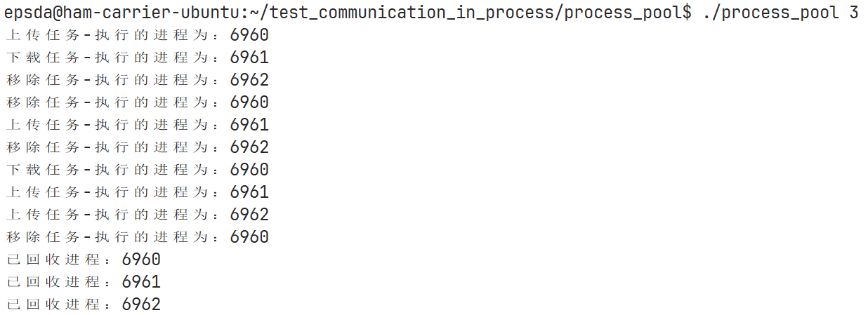Click the 上传任务 line with PID 6962
The width and height of the screenshot is (868, 315).
137,215
